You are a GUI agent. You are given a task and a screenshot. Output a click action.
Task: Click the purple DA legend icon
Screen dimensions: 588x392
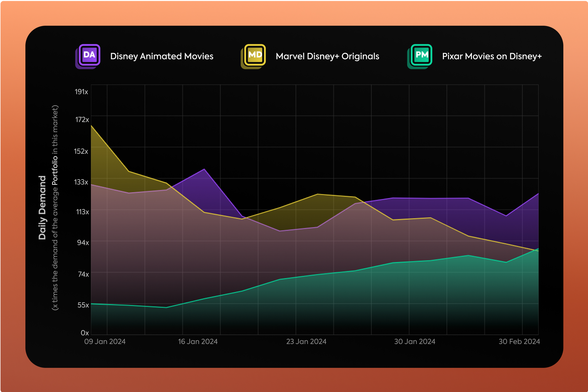point(88,57)
